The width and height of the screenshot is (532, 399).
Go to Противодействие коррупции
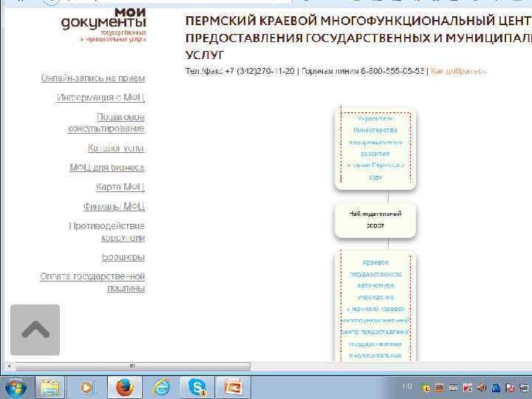click(107, 232)
